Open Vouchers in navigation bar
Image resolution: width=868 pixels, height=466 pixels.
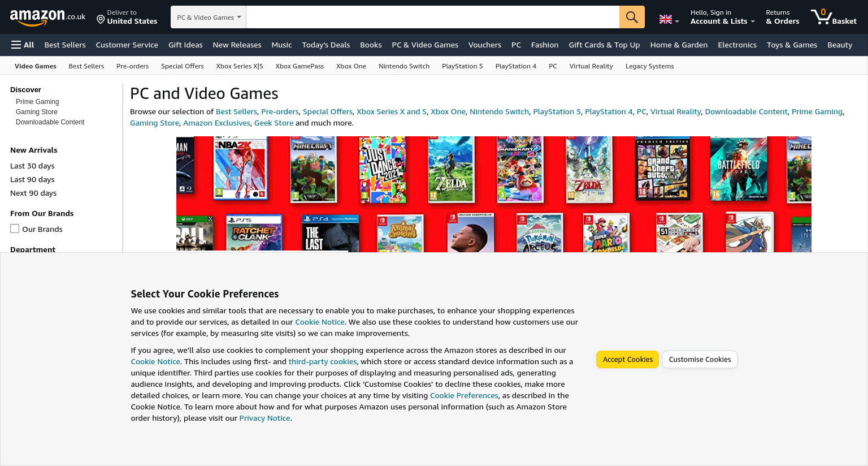484,45
